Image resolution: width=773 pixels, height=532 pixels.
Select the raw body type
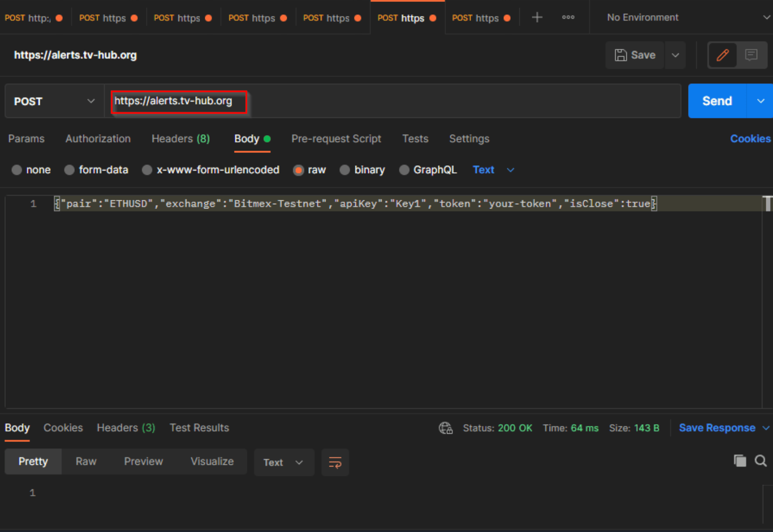[x=310, y=170]
